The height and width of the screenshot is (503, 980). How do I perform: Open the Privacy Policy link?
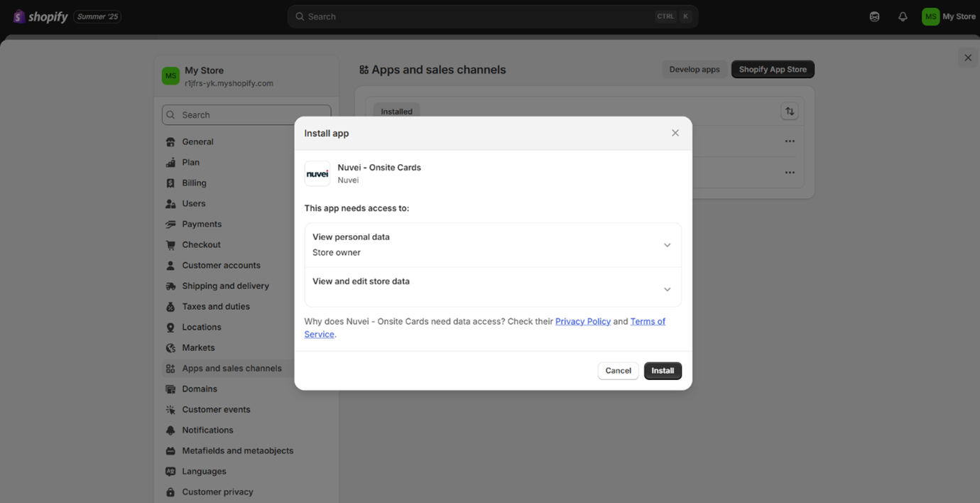(x=583, y=322)
